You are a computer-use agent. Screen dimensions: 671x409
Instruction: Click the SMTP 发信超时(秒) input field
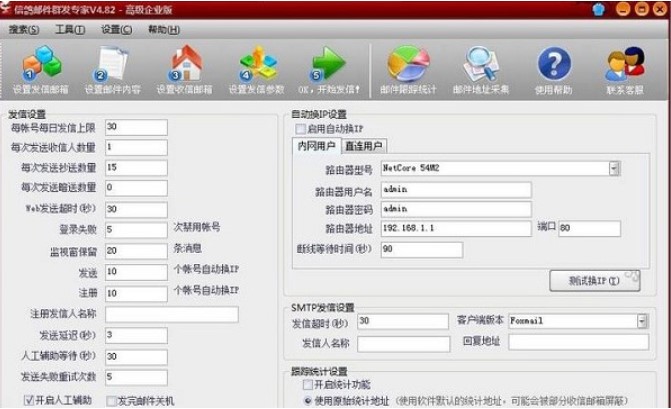pyautogui.click(x=403, y=321)
